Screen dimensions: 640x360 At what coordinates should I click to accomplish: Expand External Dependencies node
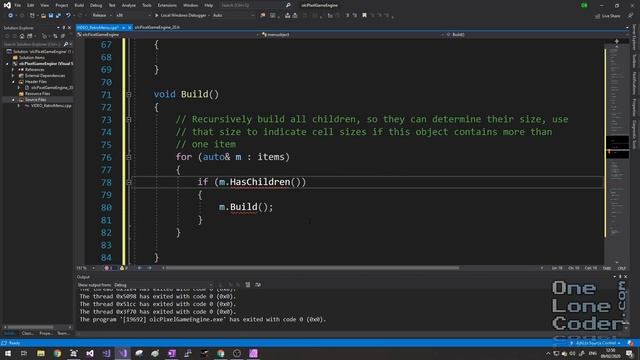(x=13, y=76)
